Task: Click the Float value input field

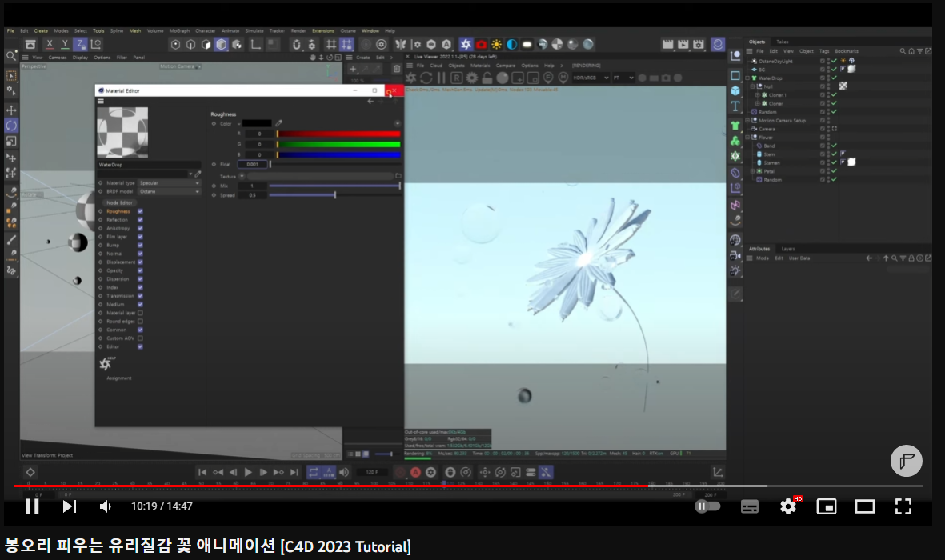Action: click(253, 164)
